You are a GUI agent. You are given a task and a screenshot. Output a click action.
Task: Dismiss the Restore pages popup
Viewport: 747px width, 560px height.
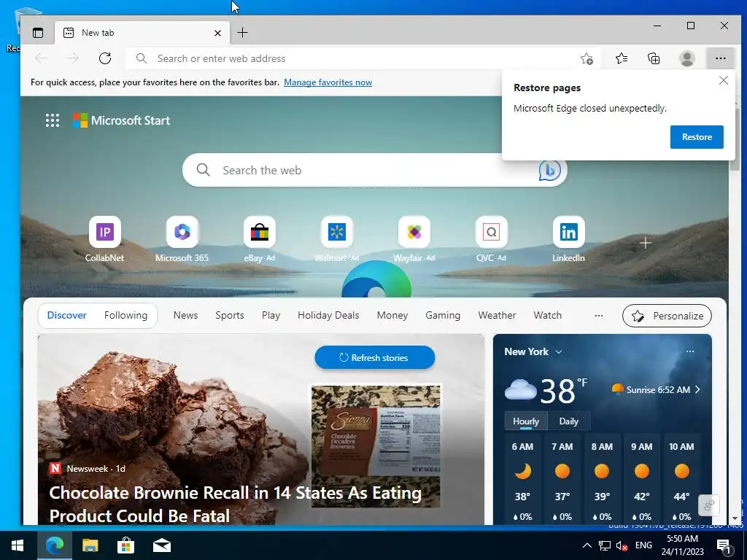tap(724, 80)
